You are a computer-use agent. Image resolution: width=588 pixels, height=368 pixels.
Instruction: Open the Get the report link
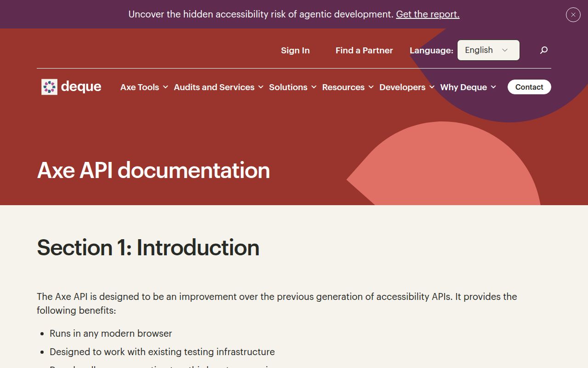coord(428,14)
